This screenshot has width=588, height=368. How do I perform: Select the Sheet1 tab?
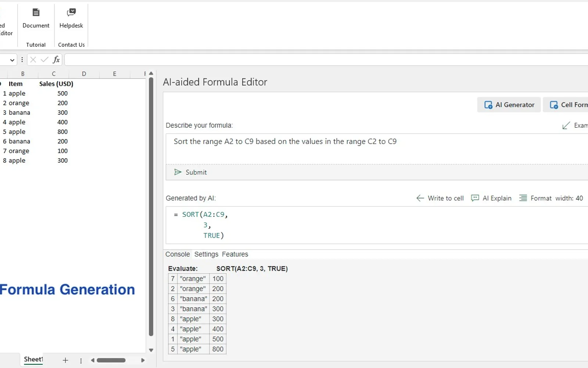click(33, 360)
